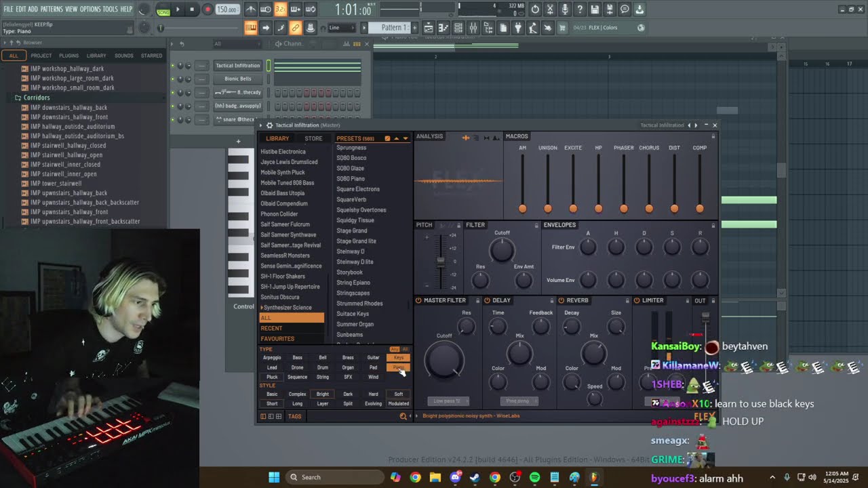868x488 pixels.
Task: Expand the Synthesizer Science library pack
Action: [286, 308]
